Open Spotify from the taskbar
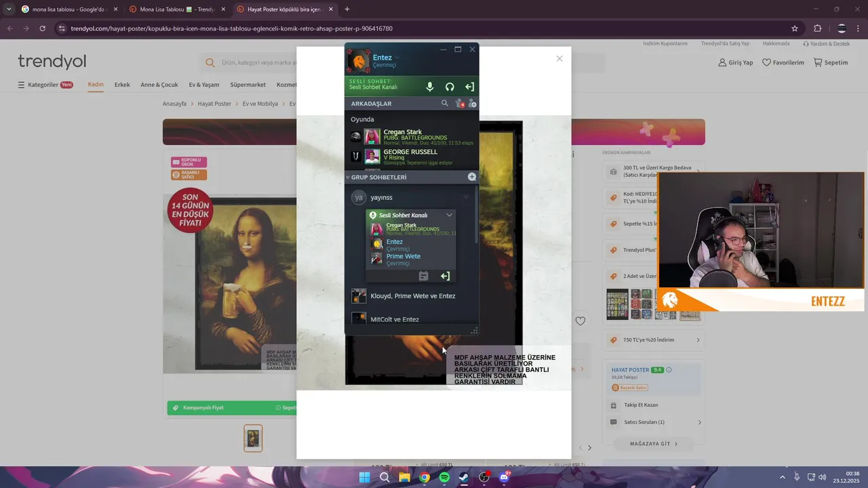Image resolution: width=868 pixels, height=488 pixels. (444, 477)
